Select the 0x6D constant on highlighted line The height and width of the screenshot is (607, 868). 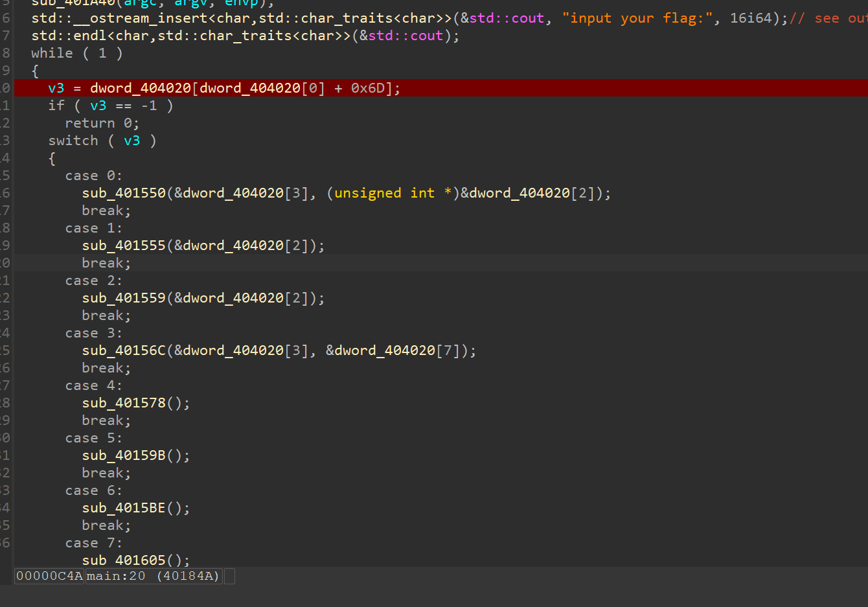point(367,88)
